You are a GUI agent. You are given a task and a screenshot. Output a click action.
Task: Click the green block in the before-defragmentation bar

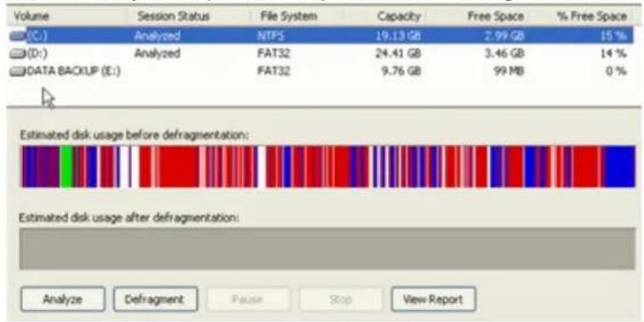click(x=66, y=167)
